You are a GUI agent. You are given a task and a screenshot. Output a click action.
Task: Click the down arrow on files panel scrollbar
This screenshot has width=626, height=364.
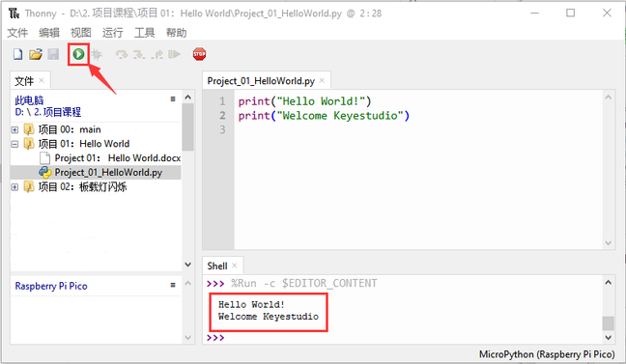tap(188, 265)
